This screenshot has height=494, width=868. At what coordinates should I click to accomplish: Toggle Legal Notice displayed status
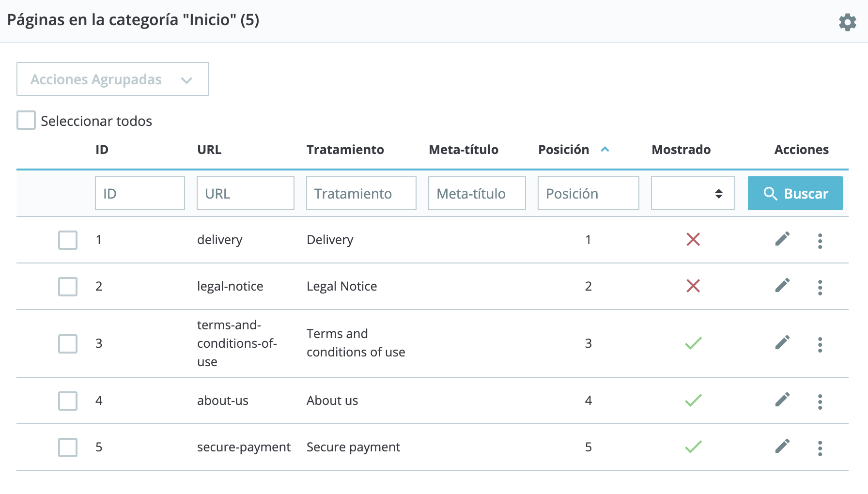click(693, 286)
